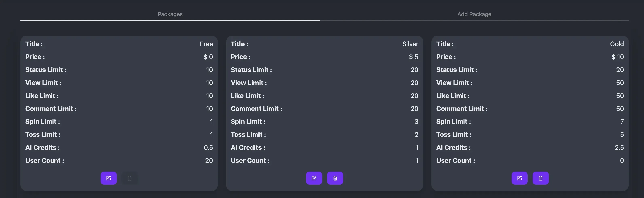Click the Spin Limit row on Gold
644x198 pixels.
click(x=530, y=121)
